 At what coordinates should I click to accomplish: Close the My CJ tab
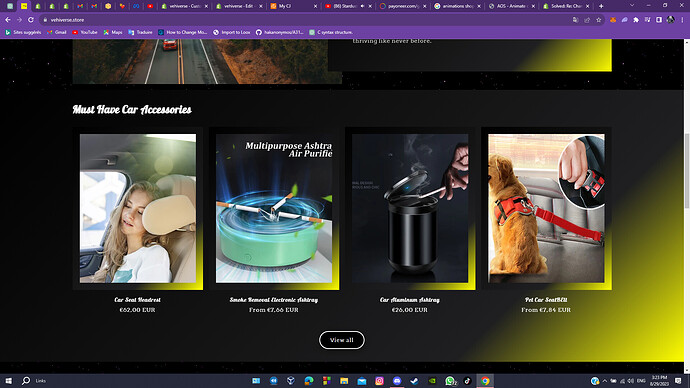coord(316,6)
